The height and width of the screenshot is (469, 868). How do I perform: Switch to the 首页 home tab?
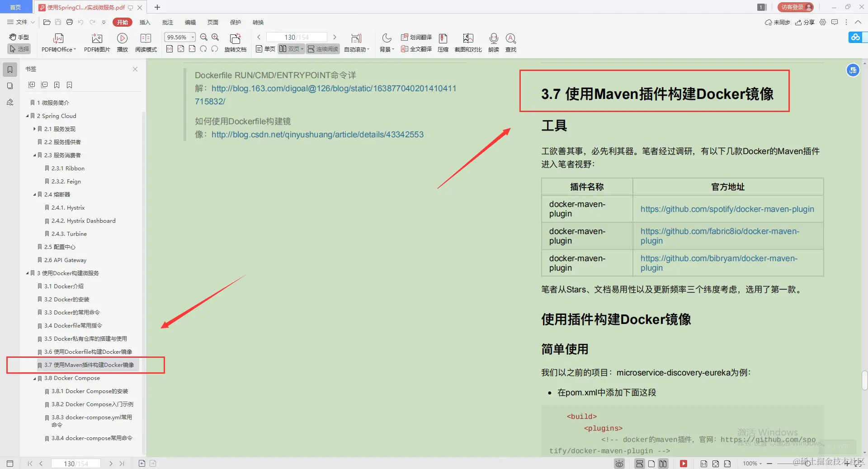pyautogui.click(x=15, y=7)
